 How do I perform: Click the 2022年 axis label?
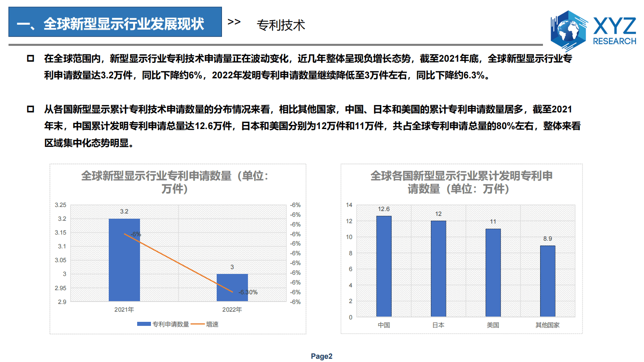232,310
